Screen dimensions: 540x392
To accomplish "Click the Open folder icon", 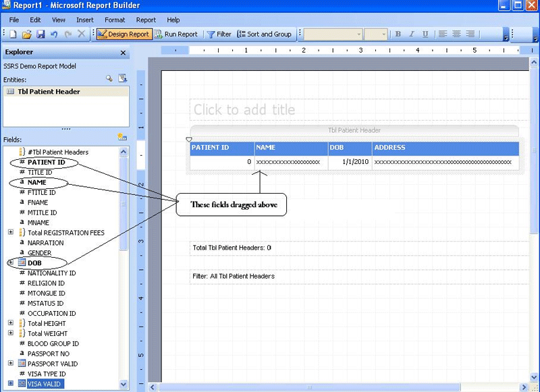I will pos(27,34).
